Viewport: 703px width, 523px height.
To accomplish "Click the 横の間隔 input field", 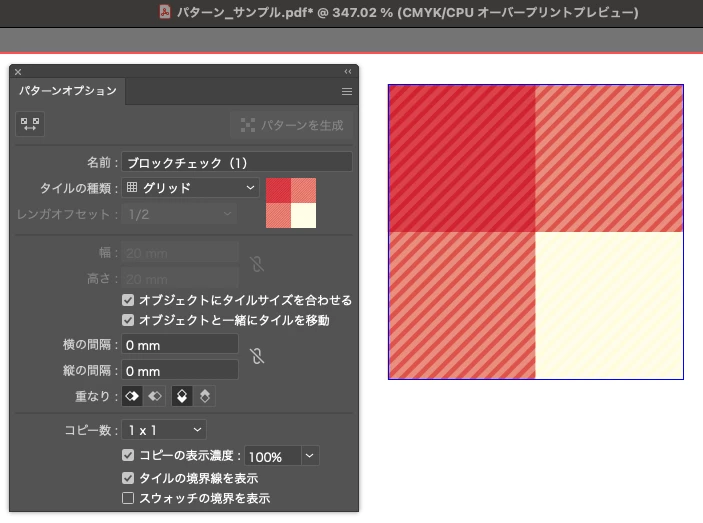I will (180, 345).
